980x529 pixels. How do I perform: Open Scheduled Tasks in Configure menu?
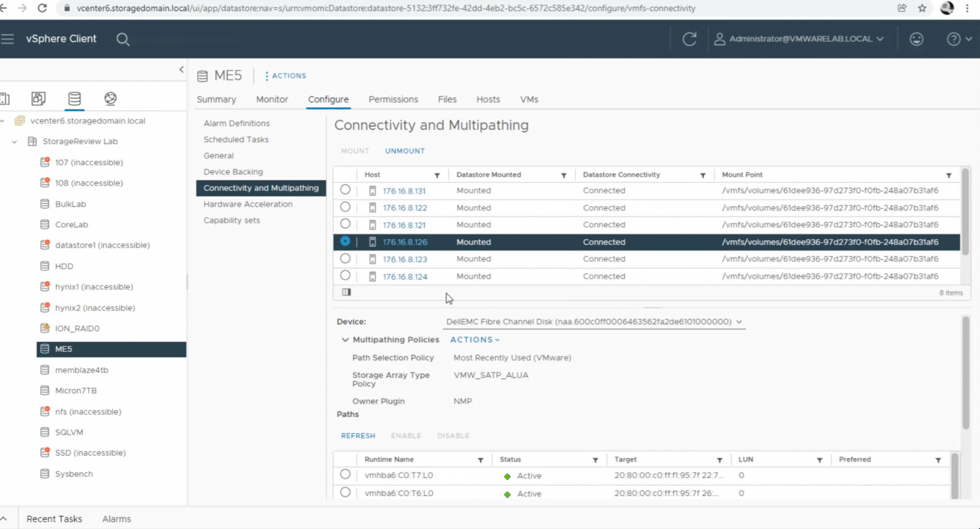pos(236,139)
